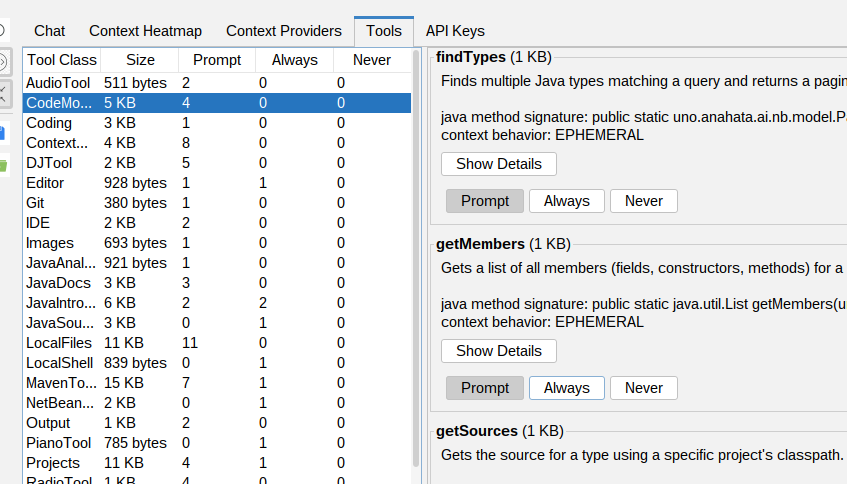This screenshot has height=484, width=847.
Task: Sort by the Size column header
Action: pos(140,60)
